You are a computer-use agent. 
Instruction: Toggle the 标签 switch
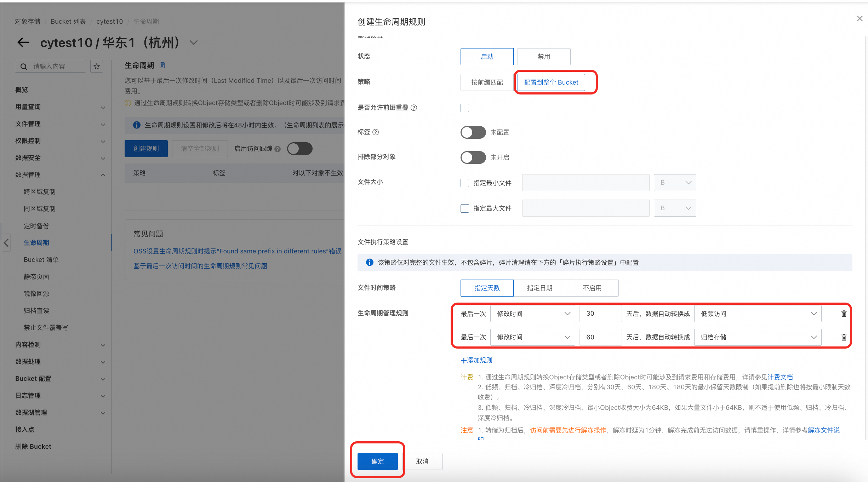pyautogui.click(x=473, y=132)
